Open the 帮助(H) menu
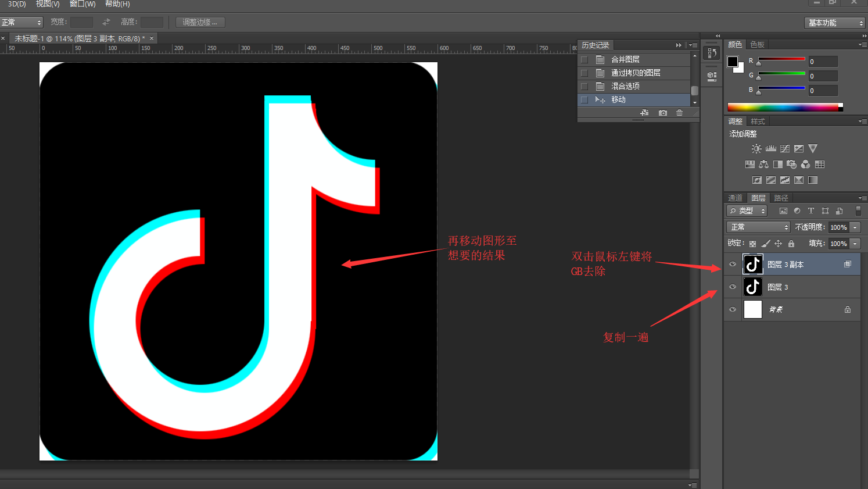 (117, 4)
